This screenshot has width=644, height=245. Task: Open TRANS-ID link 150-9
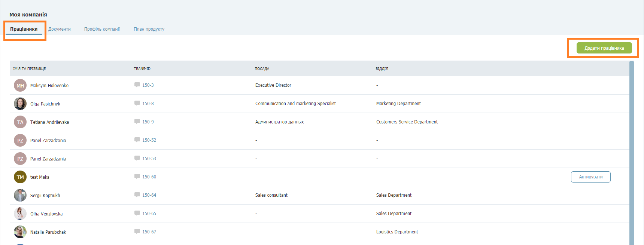pos(148,122)
